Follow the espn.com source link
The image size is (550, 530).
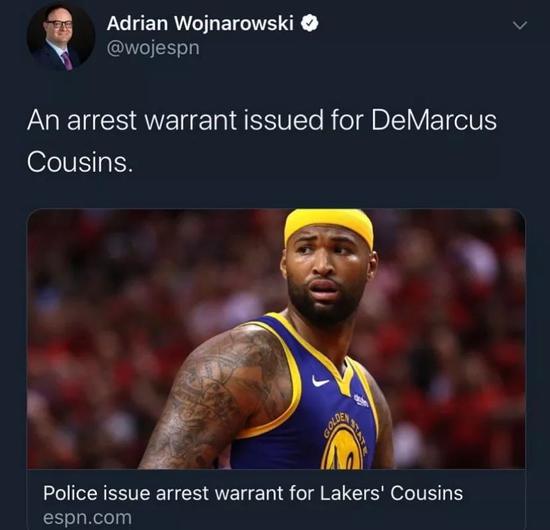click(87, 518)
